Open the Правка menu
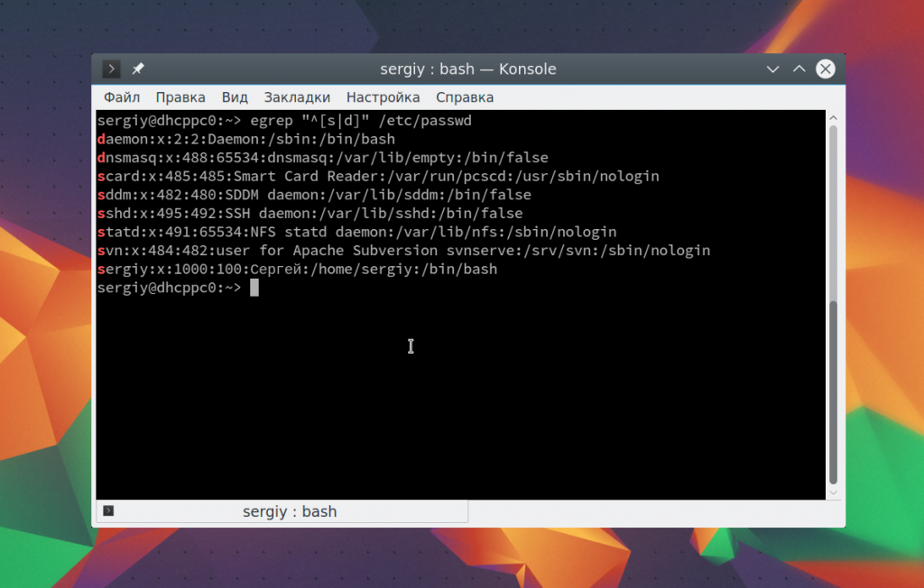 (x=180, y=97)
